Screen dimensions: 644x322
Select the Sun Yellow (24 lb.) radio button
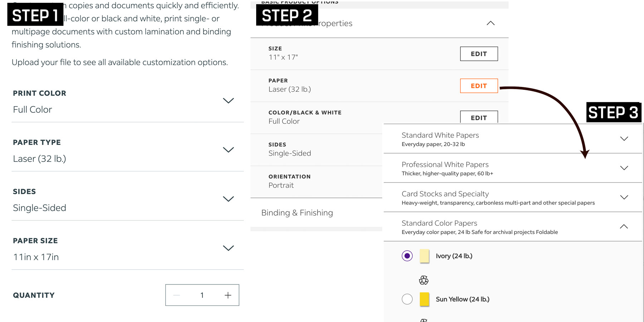[x=407, y=299]
